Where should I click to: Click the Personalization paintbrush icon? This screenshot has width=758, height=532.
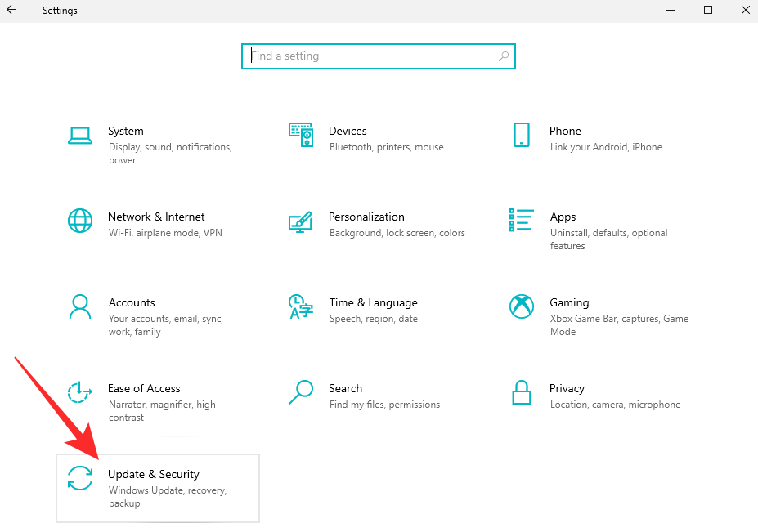301,221
